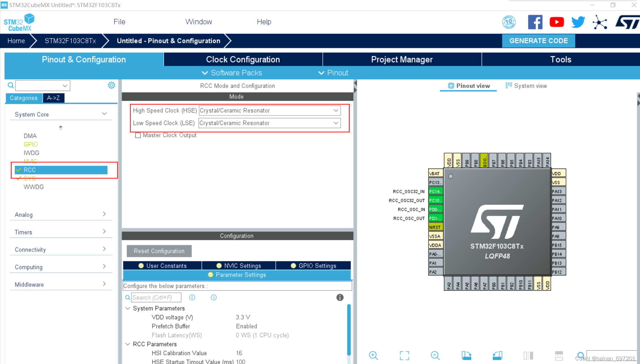Open the Twitter bird icon
This screenshot has height=364, width=640.
pos(578,22)
